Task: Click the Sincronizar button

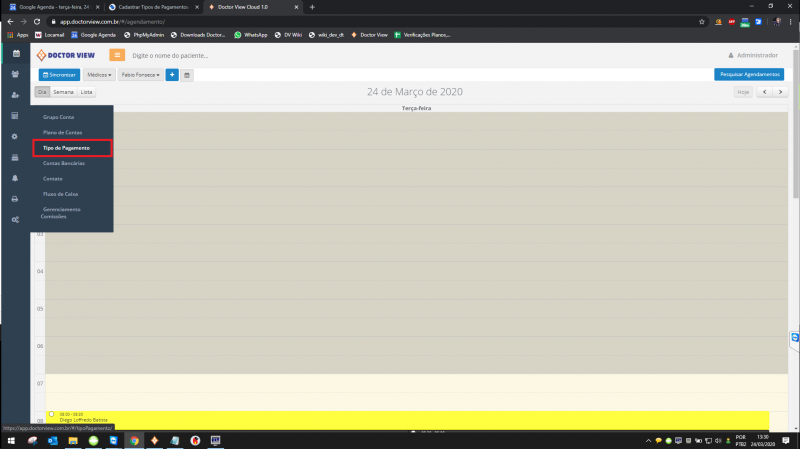Action: [59, 74]
